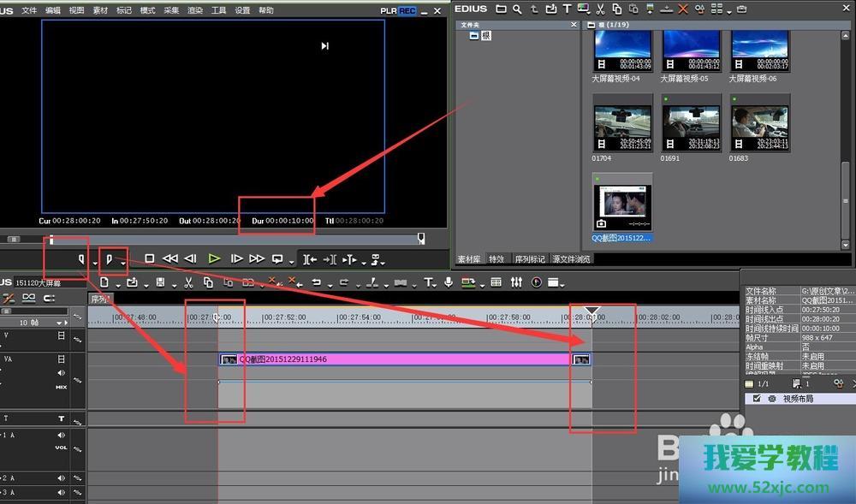Click the Set Out point button
Screen dimensions: 856x504
[109, 258]
